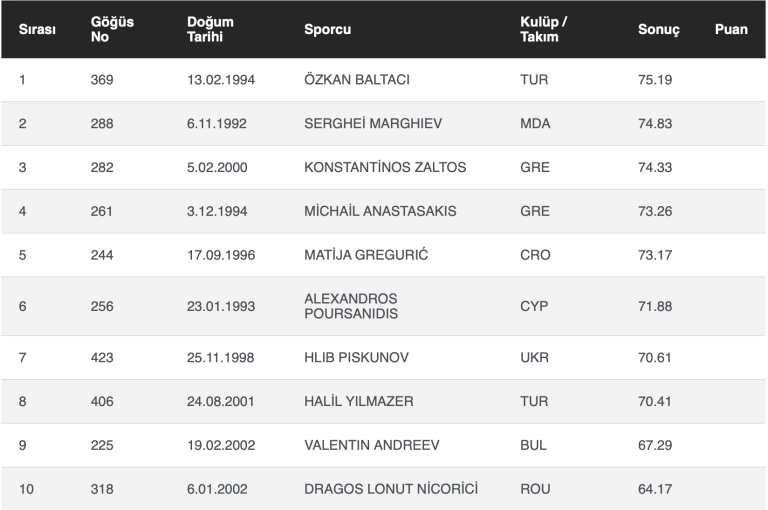Click the Göğüs No column header
768x510 pixels.
[x=112, y=29]
